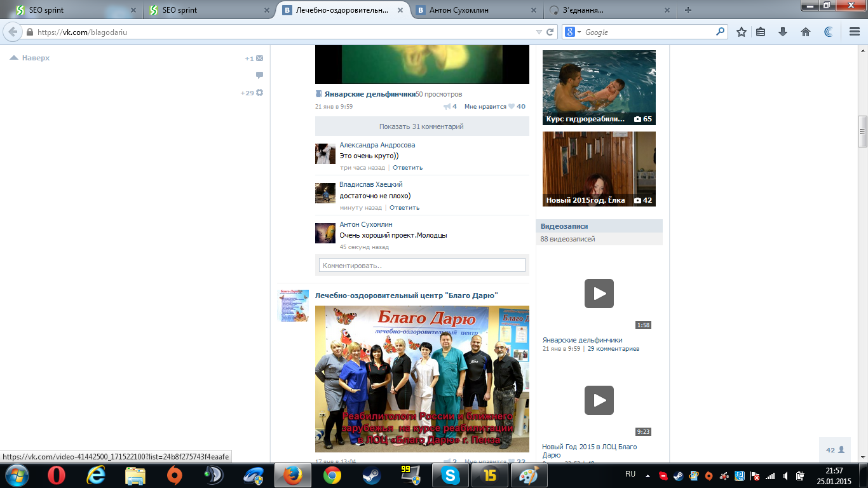Switch to the З'єднання... loading tab
The height and width of the screenshot is (488, 868).
click(609, 10)
